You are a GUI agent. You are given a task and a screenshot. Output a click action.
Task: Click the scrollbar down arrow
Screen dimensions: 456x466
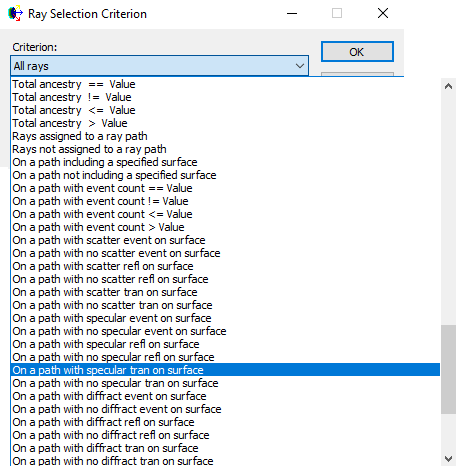(x=448, y=458)
